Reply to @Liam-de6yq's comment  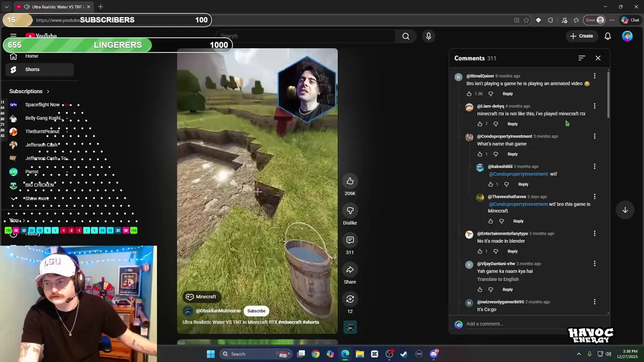512,124
